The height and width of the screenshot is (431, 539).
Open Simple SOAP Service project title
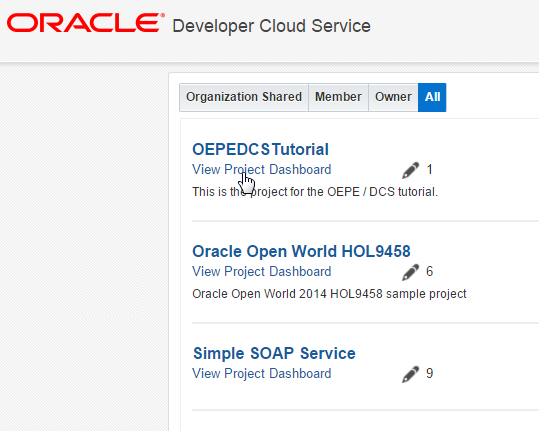pos(274,353)
